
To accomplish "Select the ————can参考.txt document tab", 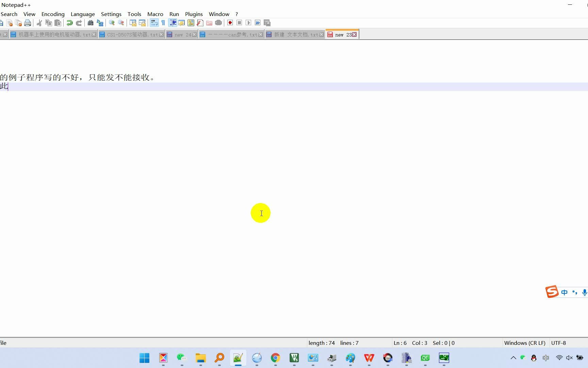I will pos(231,34).
